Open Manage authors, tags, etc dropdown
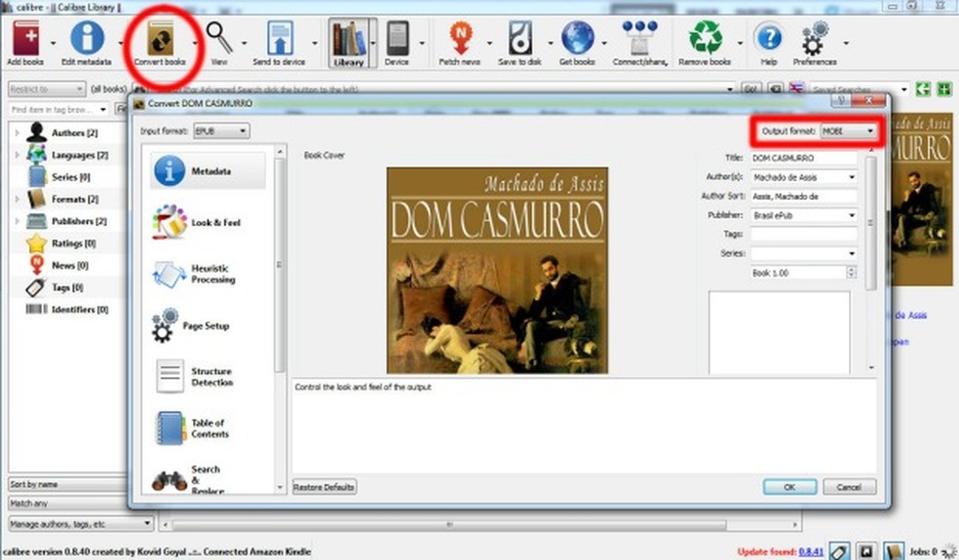 click(80, 524)
